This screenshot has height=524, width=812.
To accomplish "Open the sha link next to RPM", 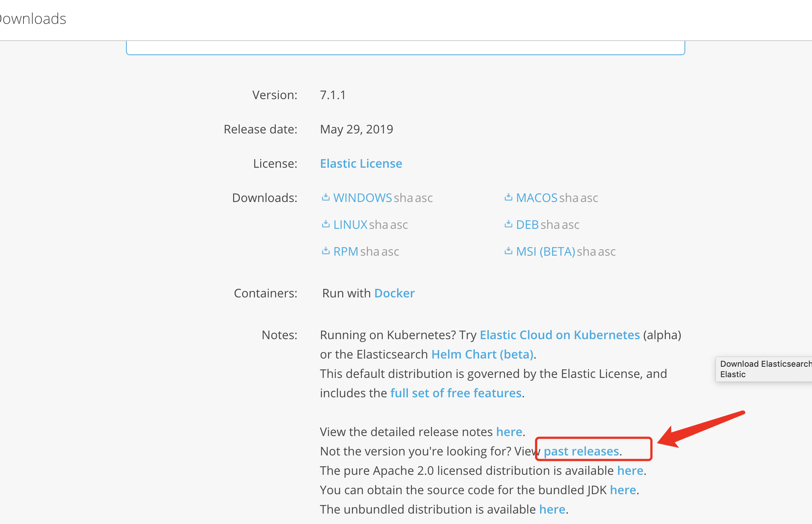I will [x=370, y=252].
